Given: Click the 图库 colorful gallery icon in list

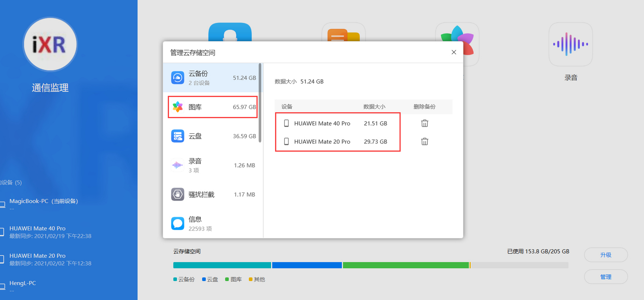Looking at the screenshot, I should pyautogui.click(x=178, y=107).
